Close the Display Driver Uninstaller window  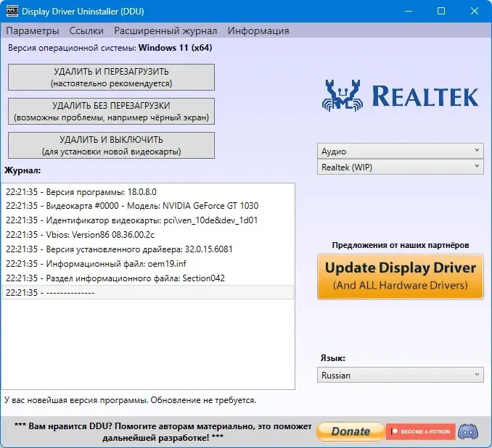(x=474, y=12)
